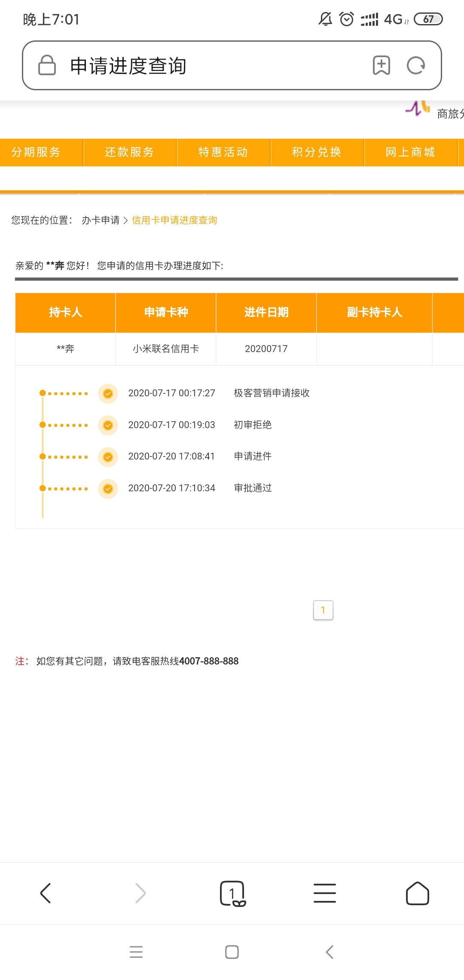Click timeline marker for 2020-07-20 17:10:34
Image resolution: width=464 pixels, height=980 pixels.
pos(43,488)
